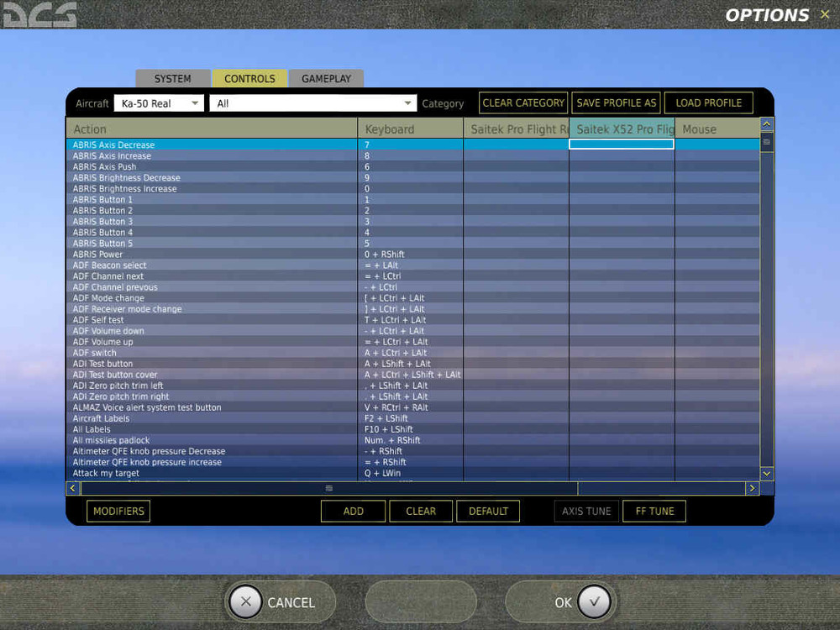The height and width of the screenshot is (630, 840).
Task: Open the MODIFIERS panel
Action: 118,511
